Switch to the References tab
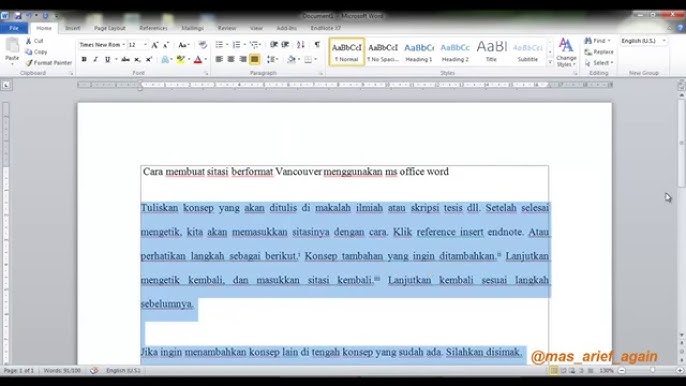686x386 pixels. click(153, 28)
